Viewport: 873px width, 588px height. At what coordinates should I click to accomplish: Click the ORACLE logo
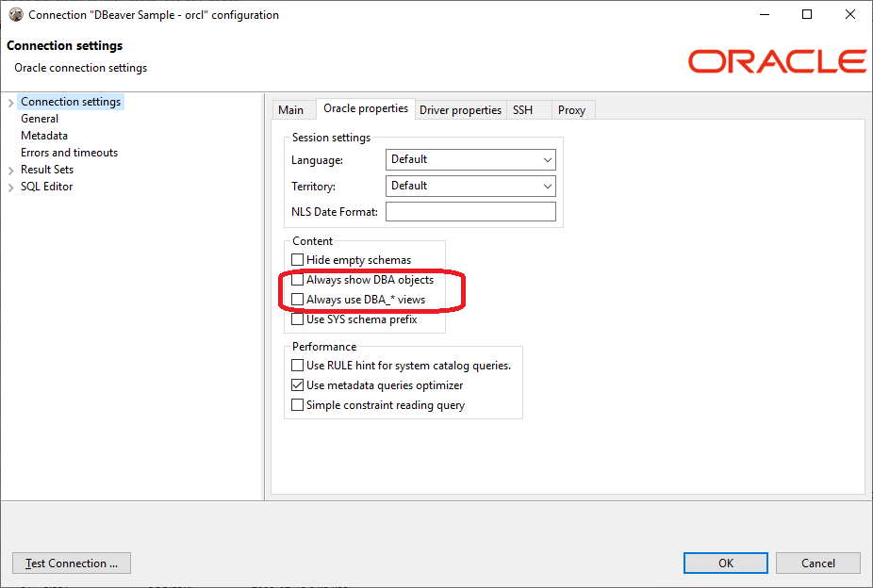tap(776, 60)
